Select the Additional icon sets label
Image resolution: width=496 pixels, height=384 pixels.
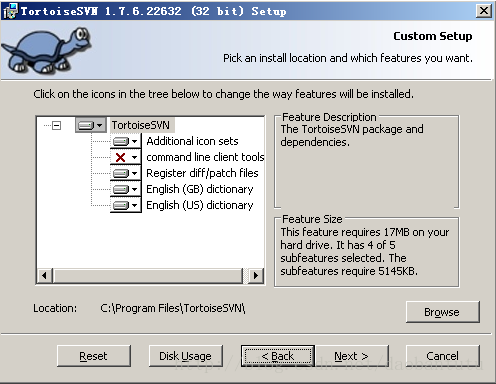[x=192, y=141]
